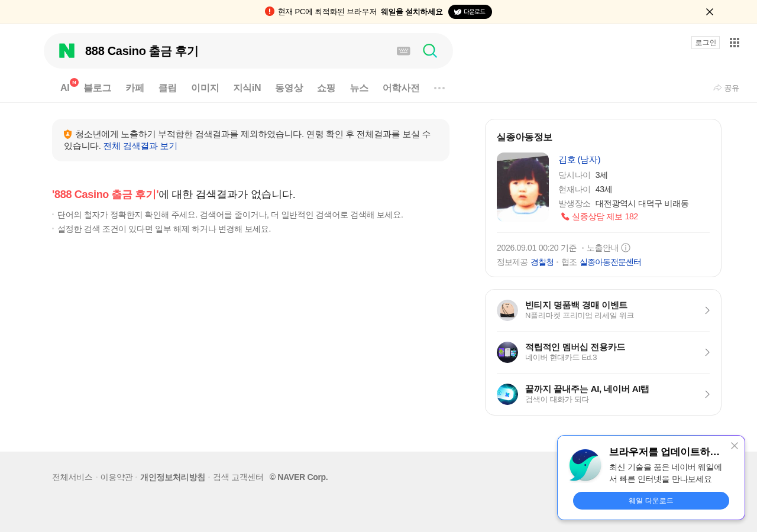Open 검색 고객센터 footer link

pos(238,477)
